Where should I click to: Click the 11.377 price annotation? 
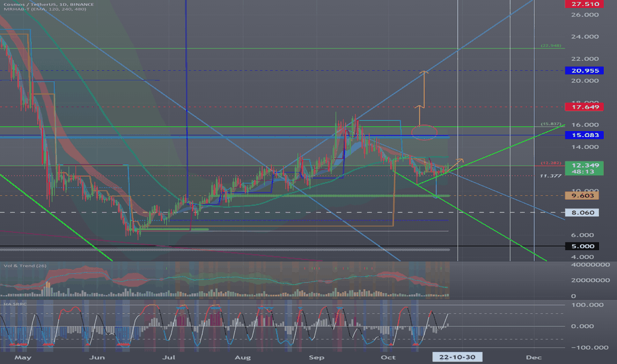click(551, 176)
